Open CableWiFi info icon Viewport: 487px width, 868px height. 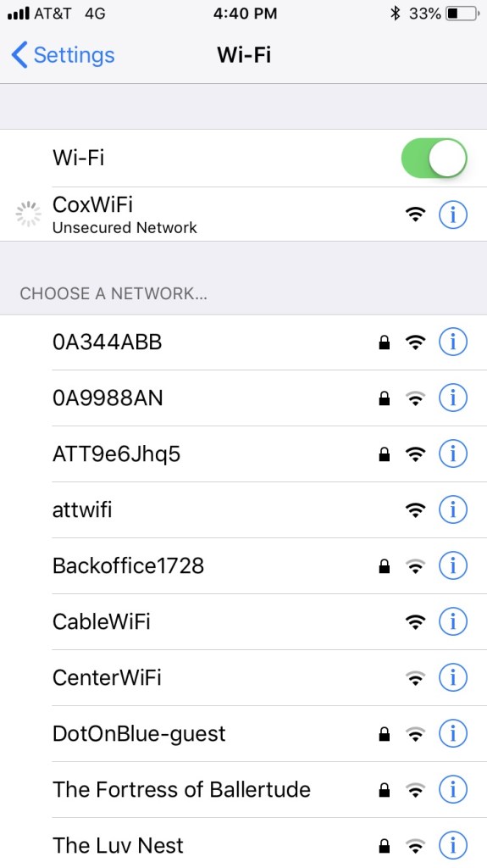click(x=452, y=621)
